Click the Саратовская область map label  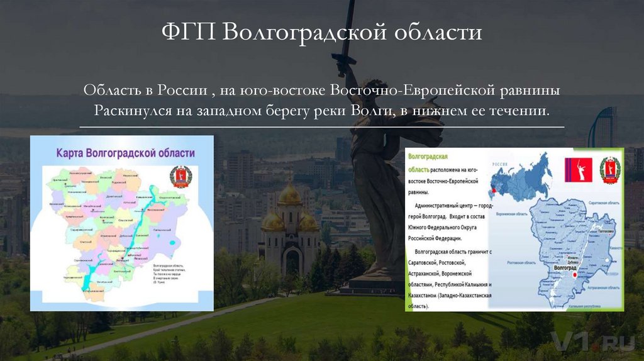[603, 203]
